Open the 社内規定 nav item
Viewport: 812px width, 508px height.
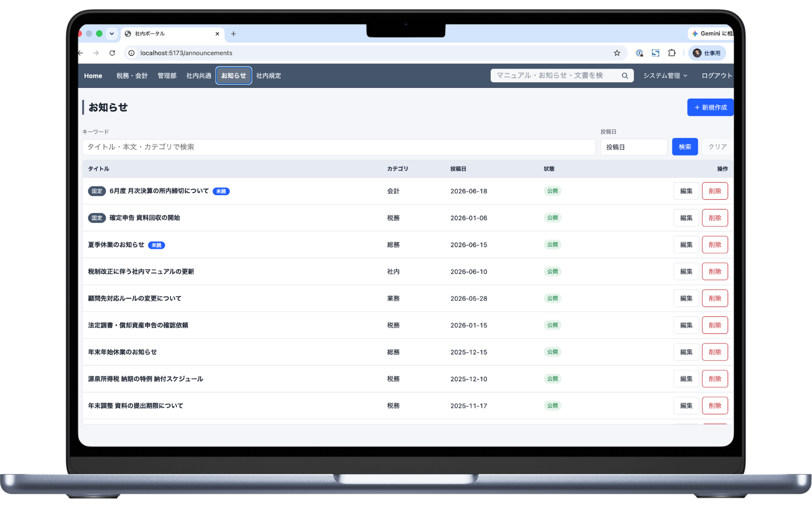click(268, 76)
